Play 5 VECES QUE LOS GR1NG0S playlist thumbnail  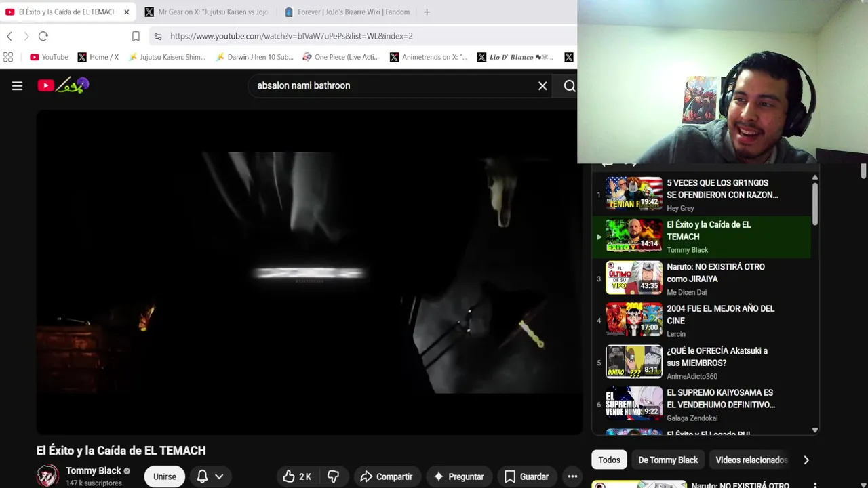pyautogui.click(x=633, y=194)
